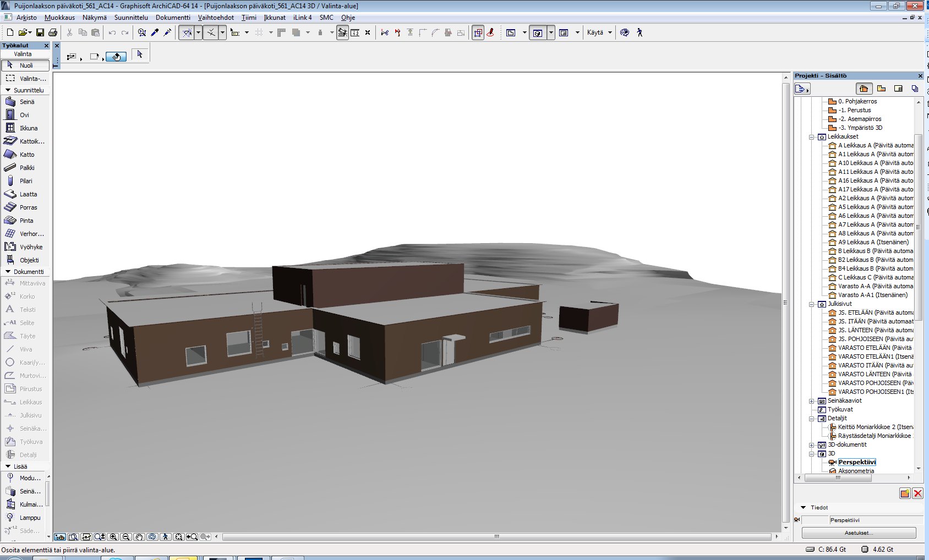Click the red X delete button in navigator
This screenshot has height=560, width=929.
(x=917, y=493)
